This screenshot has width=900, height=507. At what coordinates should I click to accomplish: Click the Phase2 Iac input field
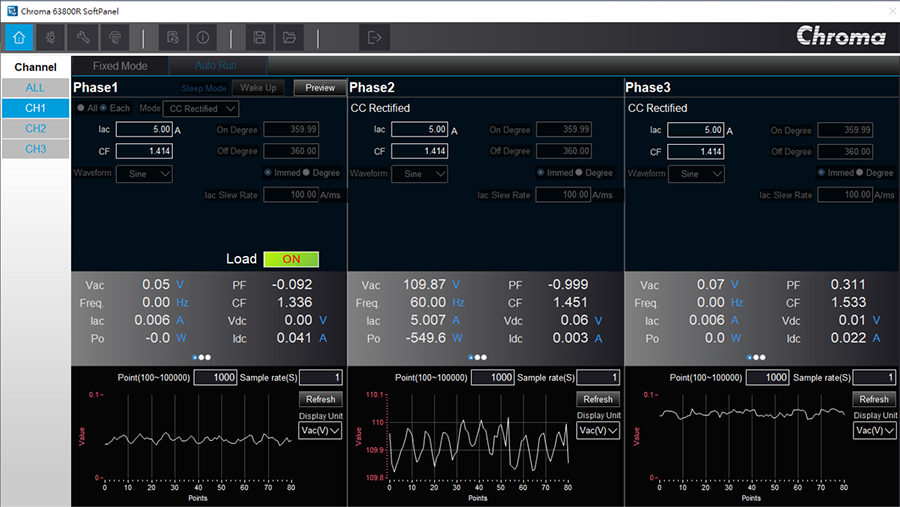coord(420,130)
